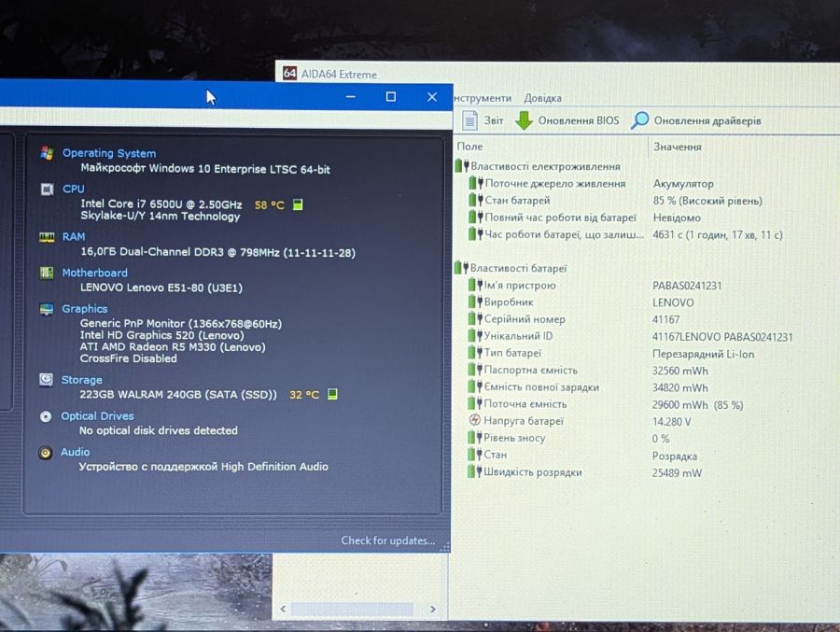Open the partly hidden Інструменти menu
Screen dimensions: 840x632
[483, 98]
